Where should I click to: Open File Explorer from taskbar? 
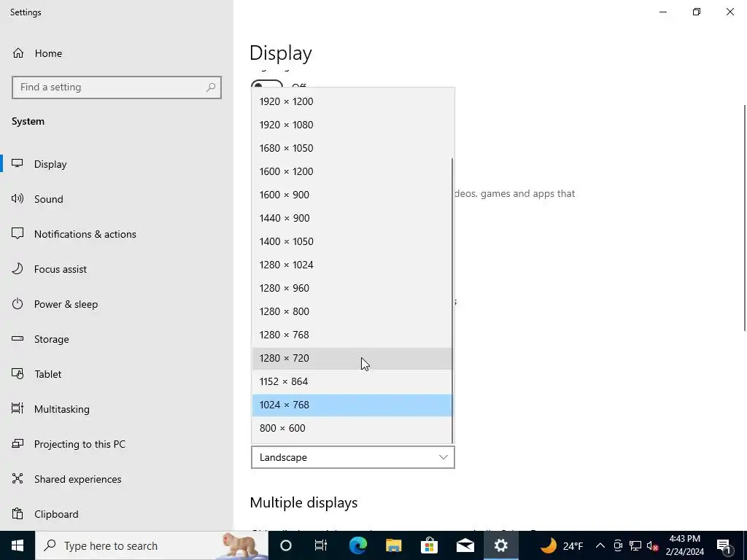(393, 545)
